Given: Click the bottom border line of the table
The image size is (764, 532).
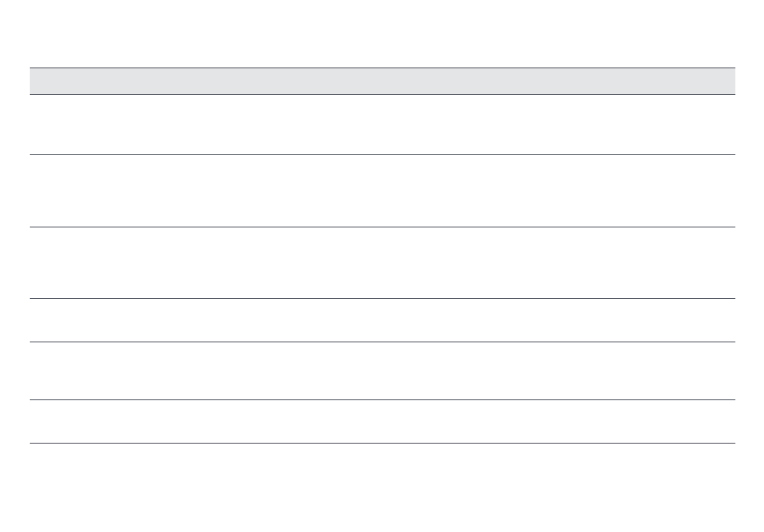Looking at the screenshot, I should [x=382, y=443].
